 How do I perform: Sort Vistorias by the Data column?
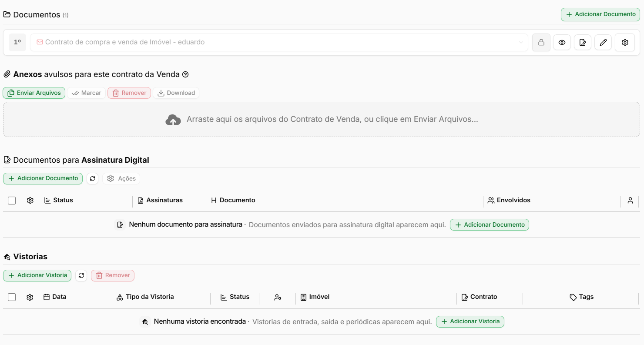click(x=55, y=297)
